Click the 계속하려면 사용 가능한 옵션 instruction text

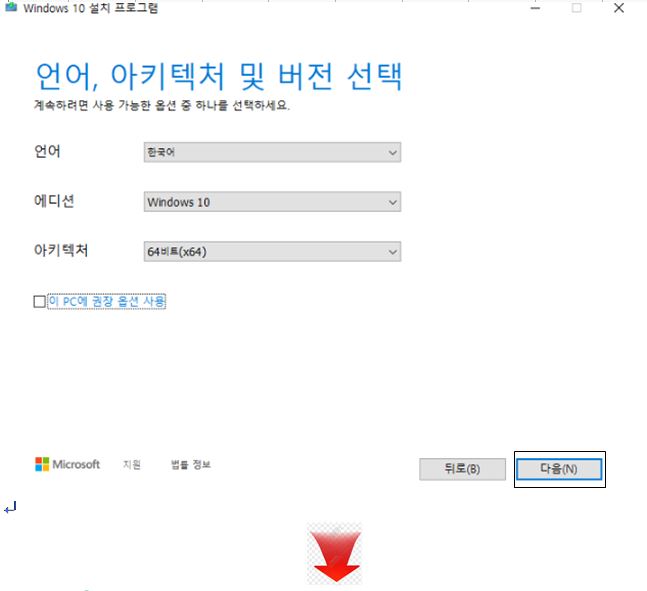(162, 105)
